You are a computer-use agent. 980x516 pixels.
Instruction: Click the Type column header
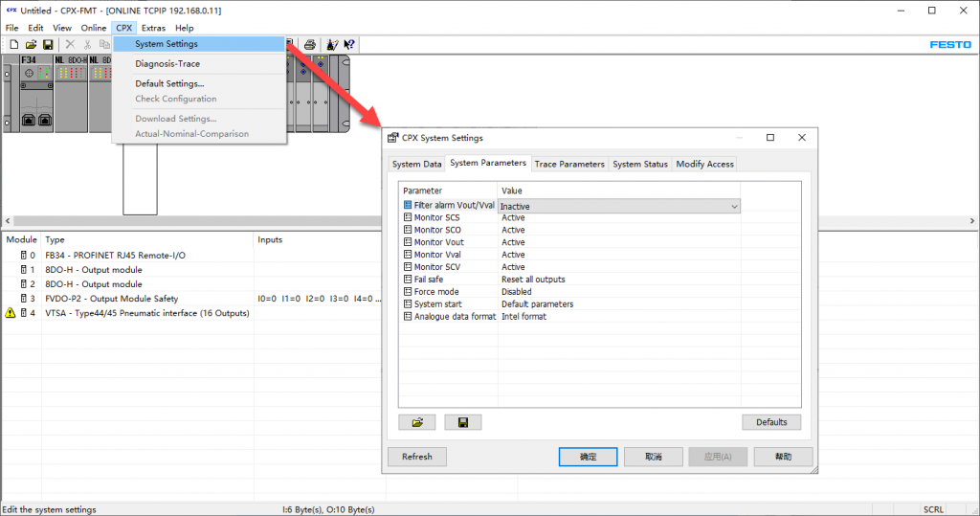[x=147, y=239]
